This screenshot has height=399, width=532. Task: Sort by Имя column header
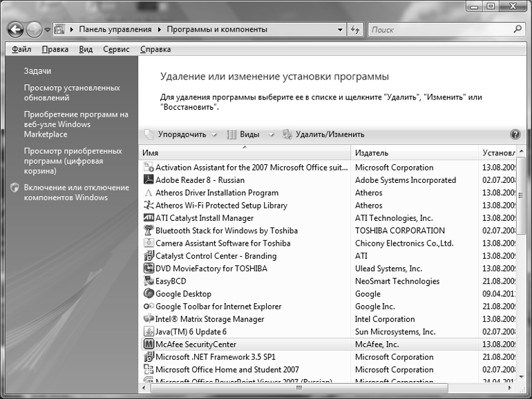pyautogui.click(x=245, y=153)
